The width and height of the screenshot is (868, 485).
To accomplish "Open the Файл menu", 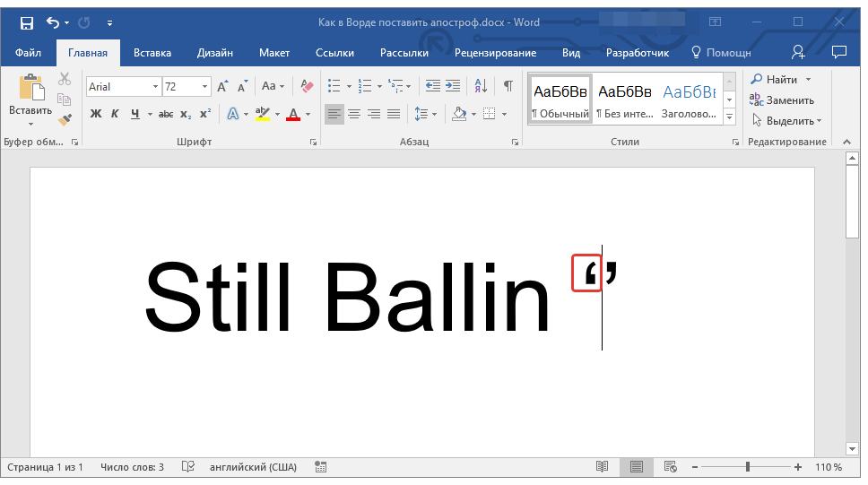I will pyautogui.click(x=28, y=53).
